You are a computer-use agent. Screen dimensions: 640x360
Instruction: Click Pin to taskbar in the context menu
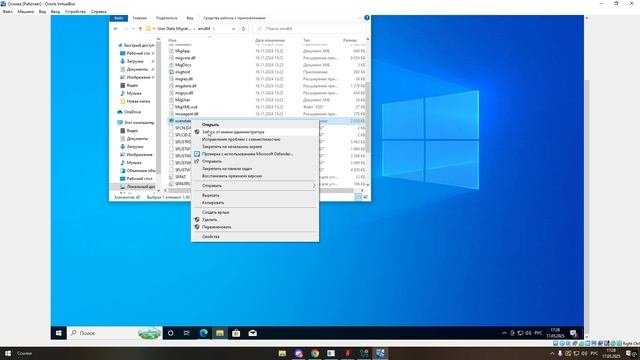coord(227,169)
